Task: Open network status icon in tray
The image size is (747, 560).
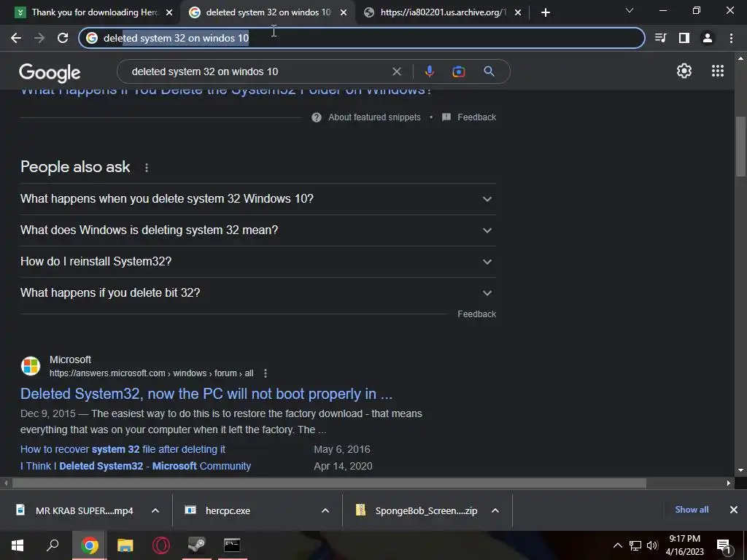Action: pyautogui.click(x=635, y=545)
